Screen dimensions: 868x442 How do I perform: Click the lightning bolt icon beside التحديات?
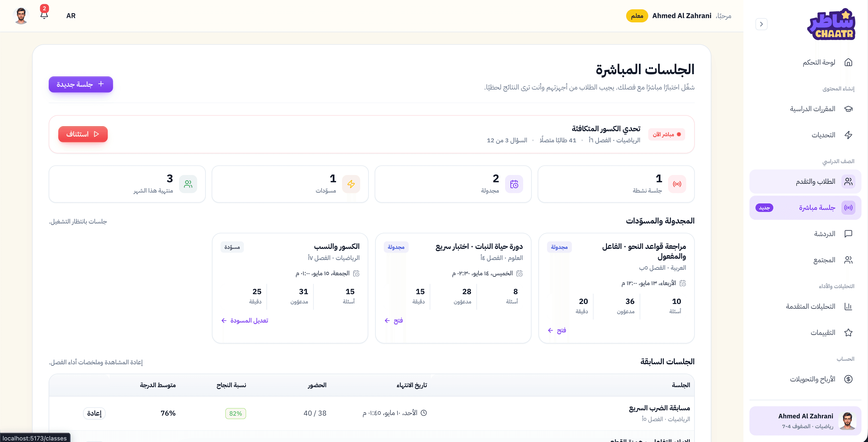point(848,135)
